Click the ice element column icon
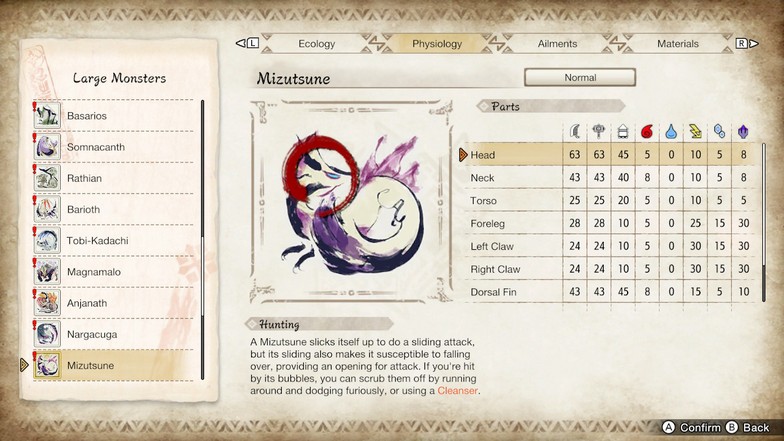This screenshot has width=784, height=441. pos(719,132)
